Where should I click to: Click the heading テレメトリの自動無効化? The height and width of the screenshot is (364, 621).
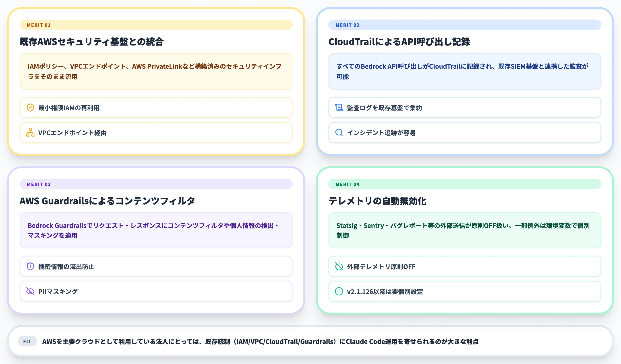(377, 201)
